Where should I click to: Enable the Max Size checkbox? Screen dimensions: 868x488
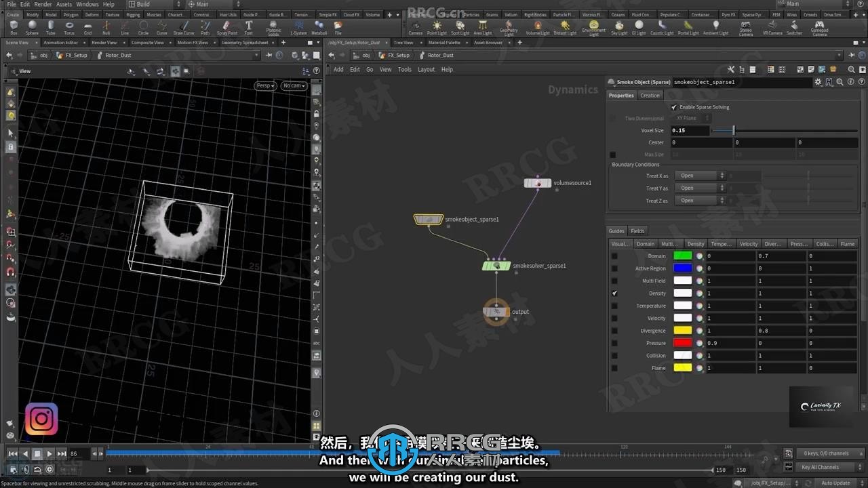[613, 155]
